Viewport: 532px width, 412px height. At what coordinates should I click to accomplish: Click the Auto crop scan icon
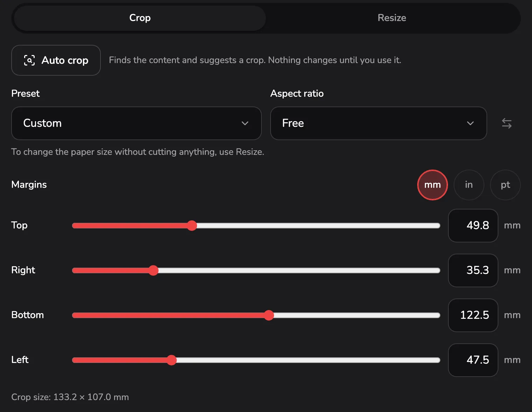coord(29,60)
